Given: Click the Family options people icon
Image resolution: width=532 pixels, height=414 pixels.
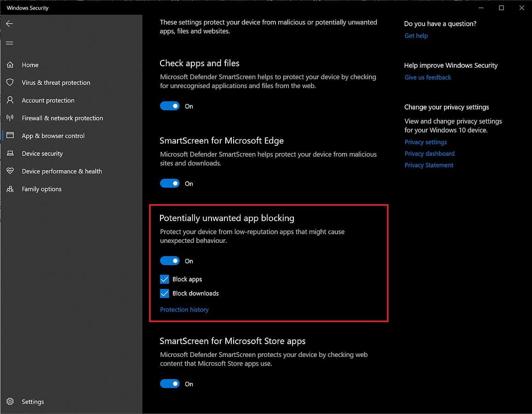Looking at the screenshot, I should [10, 189].
